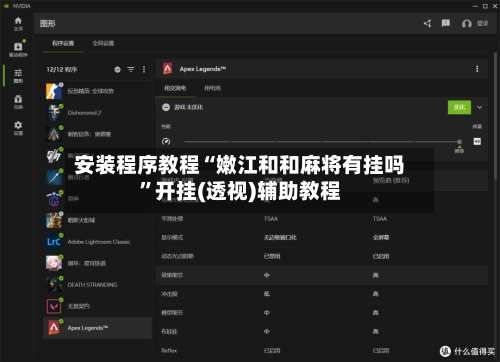This screenshot has height=362, width=500.
Task: Select Apex Legends in the program list
Action: (x=97, y=328)
